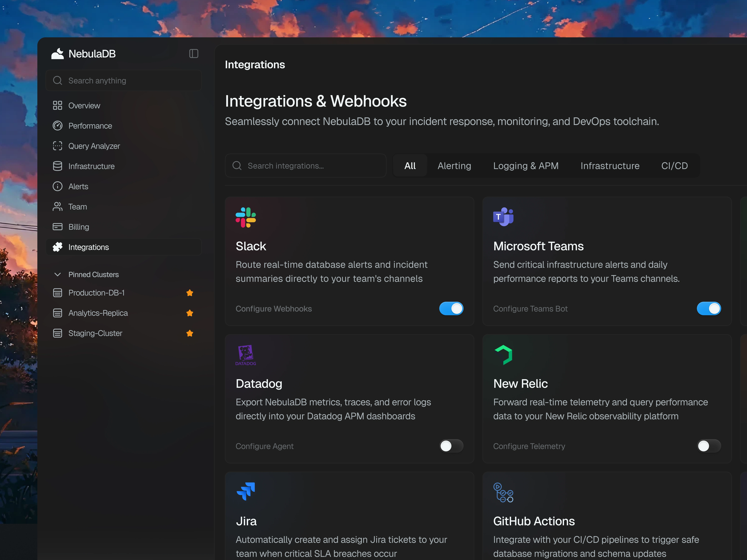
Task: Click the Slack logo icon
Action: click(246, 217)
